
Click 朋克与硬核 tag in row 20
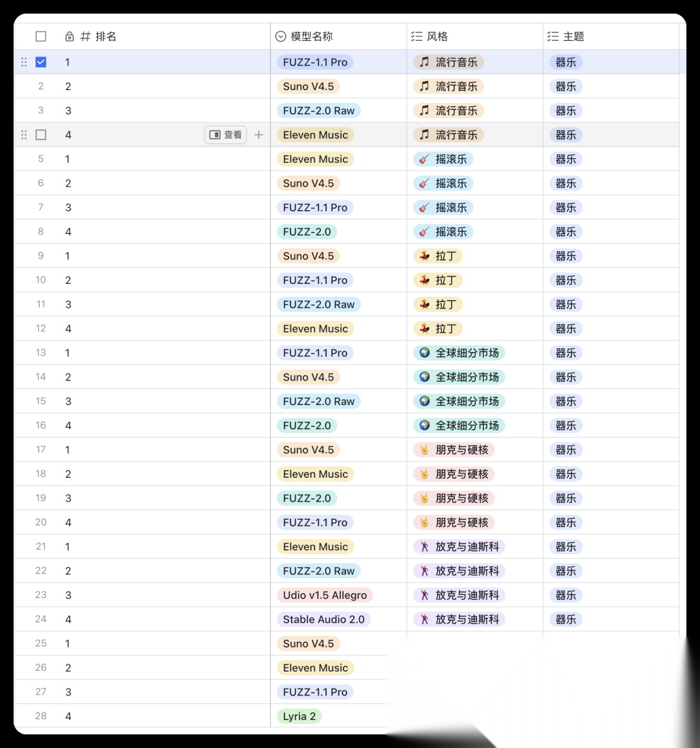(454, 522)
